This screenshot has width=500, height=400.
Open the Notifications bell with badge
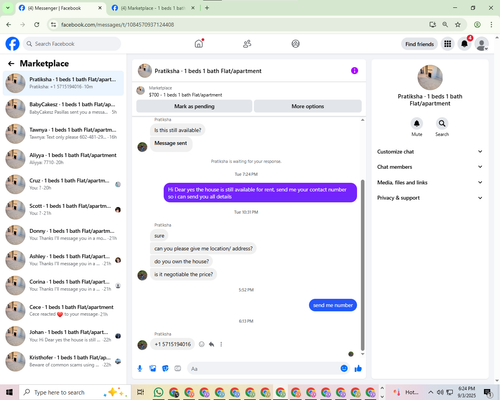(464, 44)
